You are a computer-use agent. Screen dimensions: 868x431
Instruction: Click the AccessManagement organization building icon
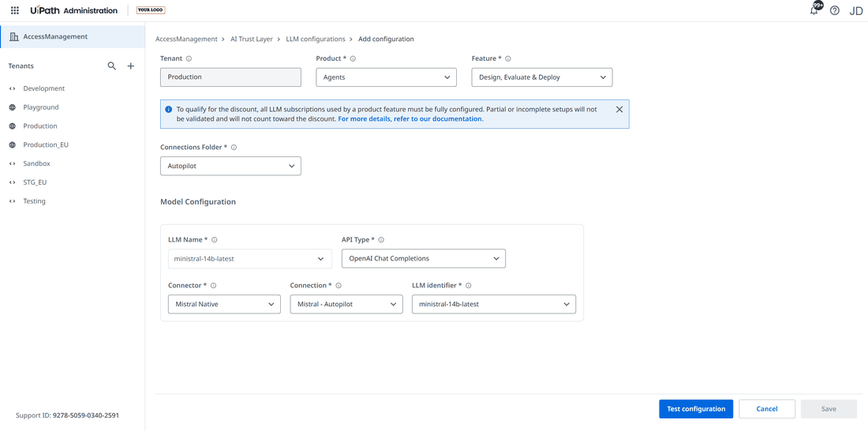[13, 36]
